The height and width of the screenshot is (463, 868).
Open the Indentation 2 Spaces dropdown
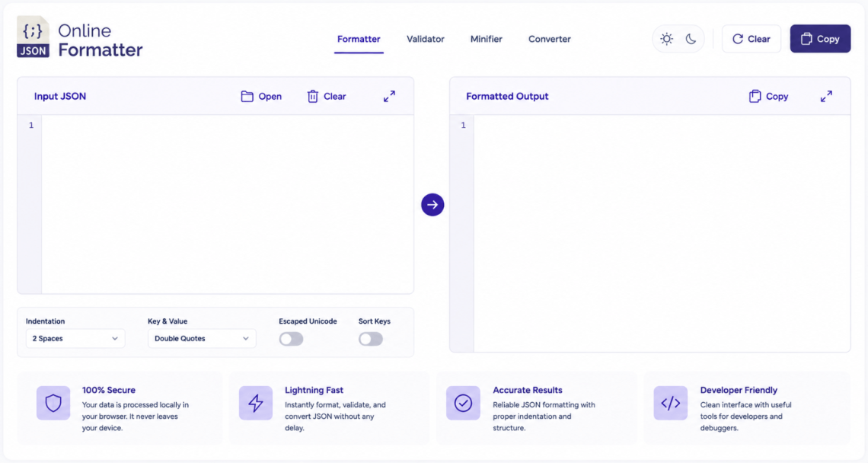pos(75,338)
